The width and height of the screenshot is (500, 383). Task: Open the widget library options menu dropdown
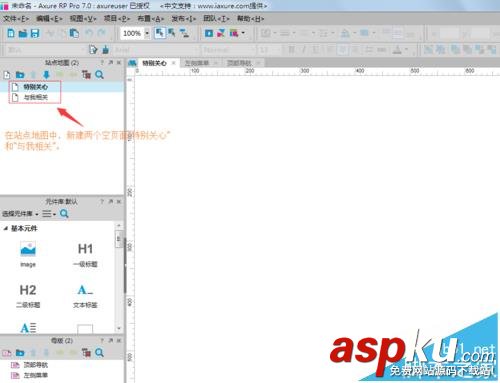click(x=49, y=214)
